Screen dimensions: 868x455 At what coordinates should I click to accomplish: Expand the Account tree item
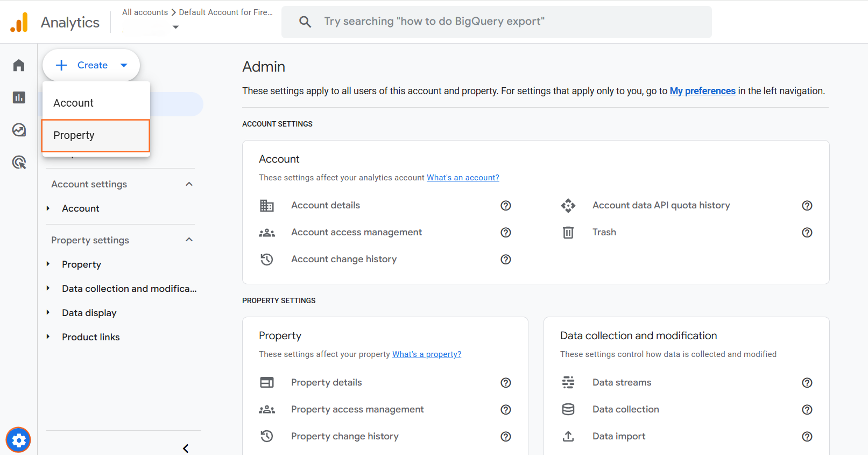pos(48,208)
